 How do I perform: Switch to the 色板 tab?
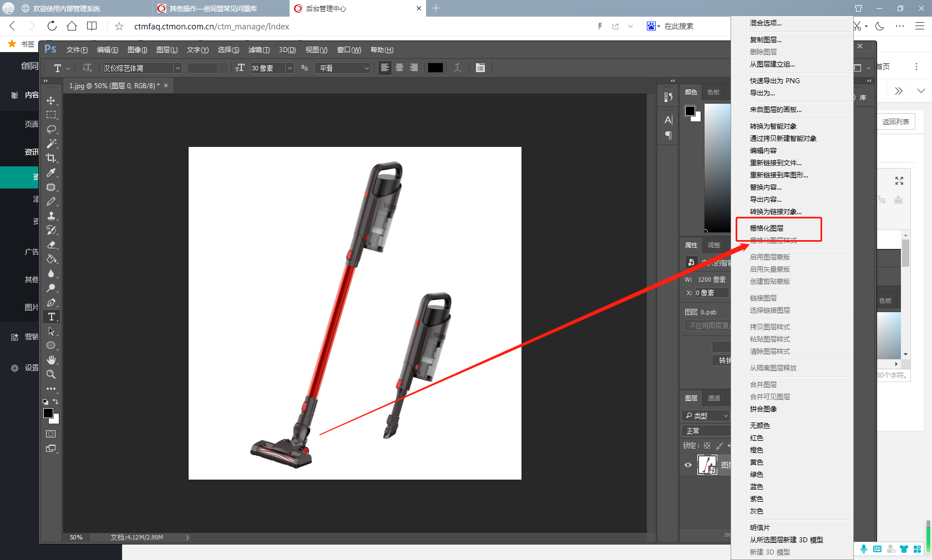[713, 92]
